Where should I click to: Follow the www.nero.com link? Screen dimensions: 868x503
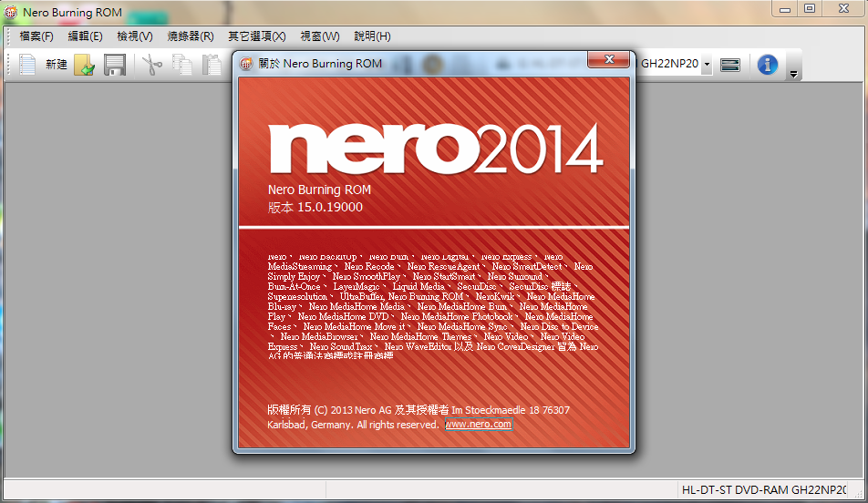tap(479, 425)
